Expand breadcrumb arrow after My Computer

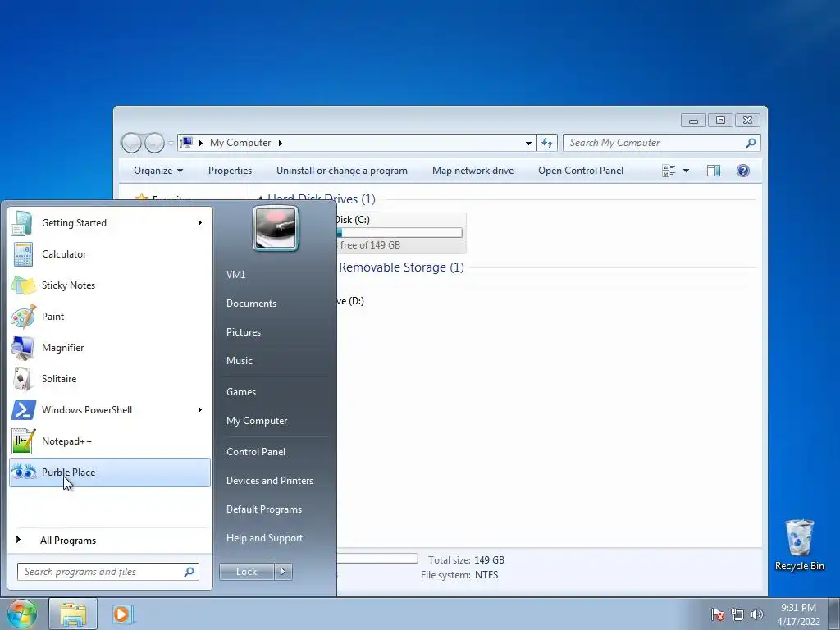[281, 143]
